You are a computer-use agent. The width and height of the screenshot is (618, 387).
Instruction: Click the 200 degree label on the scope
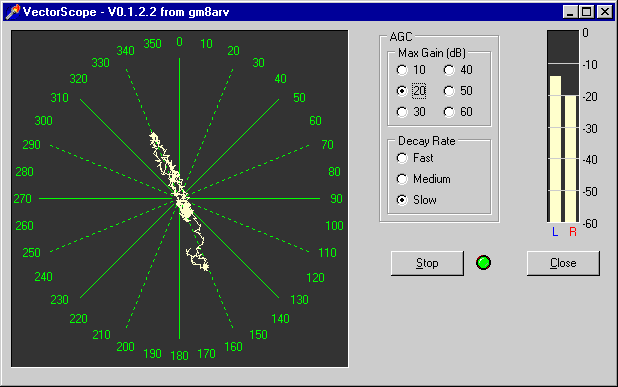pos(125,347)
